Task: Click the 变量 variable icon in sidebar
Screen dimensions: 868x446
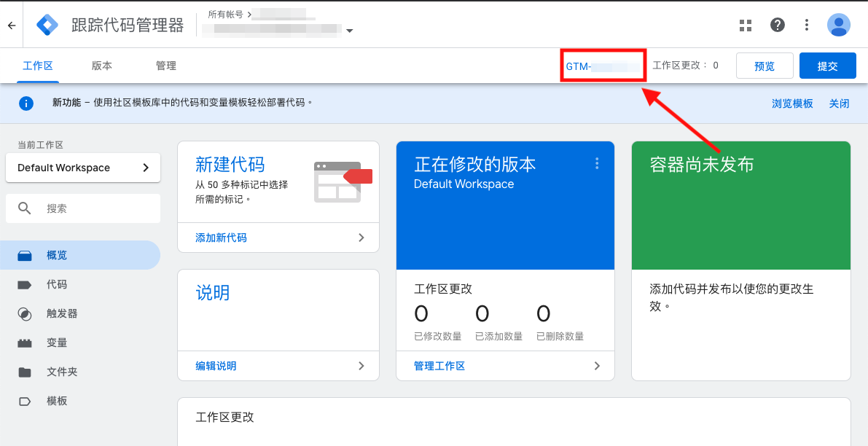Action: click(x=24, y=343)
